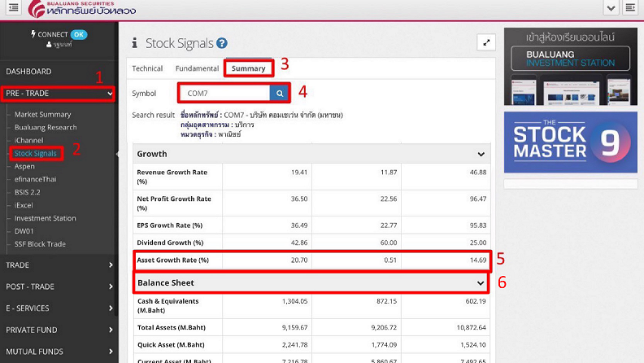The height and width of the screenshot is (363, 644).
Task: Toggle the CONNECT OK status switch
Action: pos(78,34)
